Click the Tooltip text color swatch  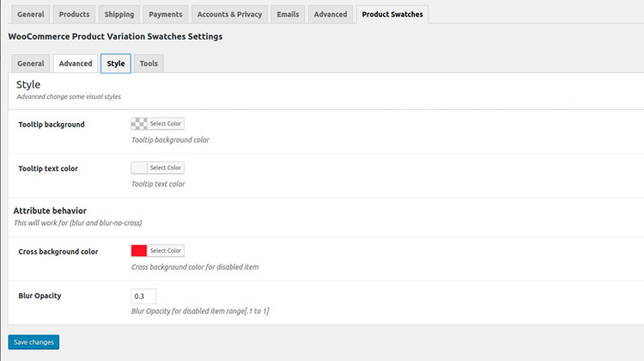[x=139, y=168]
